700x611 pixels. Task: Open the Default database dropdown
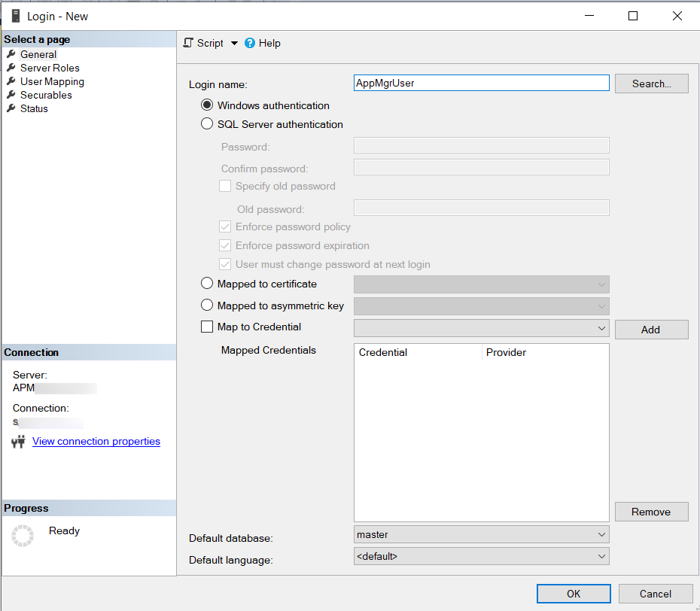pyautogui.click(x=601, y=534)
